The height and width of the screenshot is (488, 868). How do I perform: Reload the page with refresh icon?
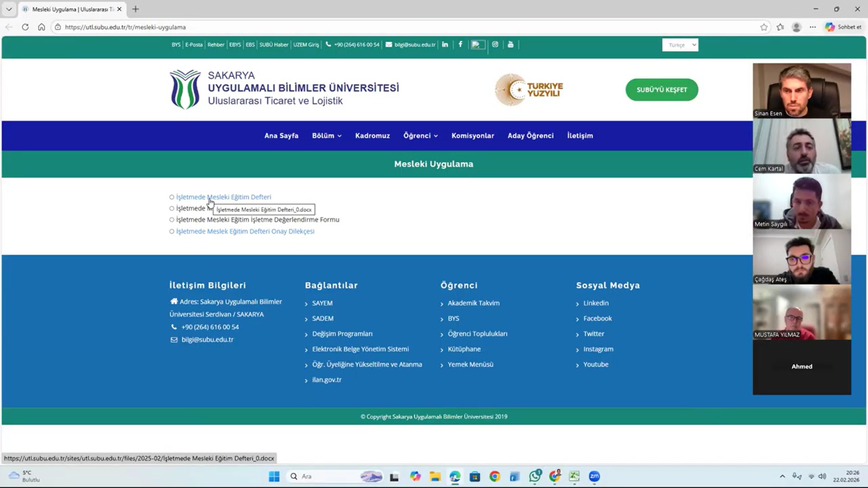pos(25,27)
